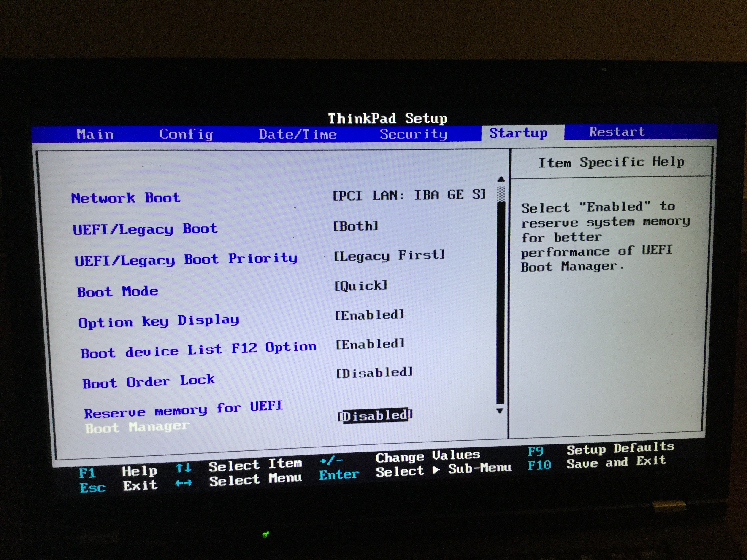Click the up-down arrows Select Item icon
The image size is (747, 560).
pyautogui.click(x=183, y=468)
